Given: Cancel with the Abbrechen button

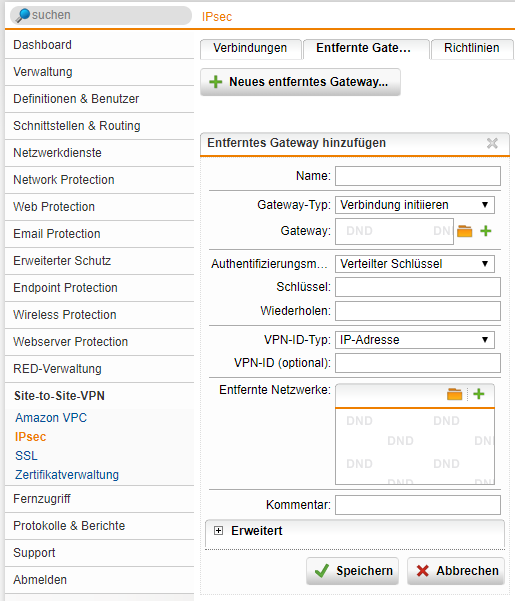Looking at the screenshot, I should (456, 571).
